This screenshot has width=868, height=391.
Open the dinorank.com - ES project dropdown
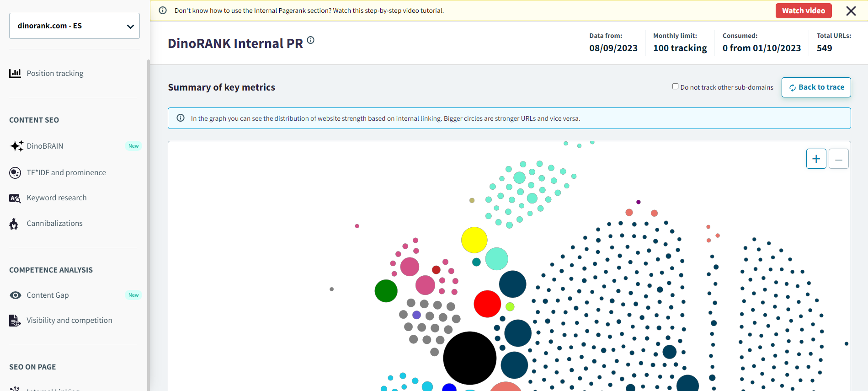pyautogui.click(x=75, y=26)
